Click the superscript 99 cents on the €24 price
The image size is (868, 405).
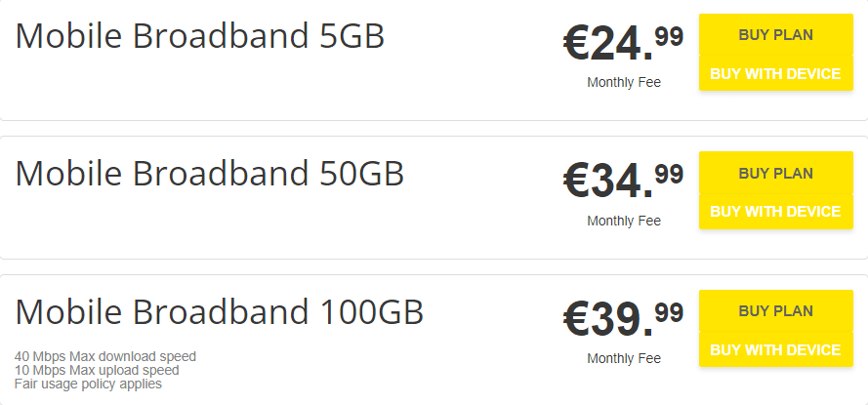click(x=669, y=36)
